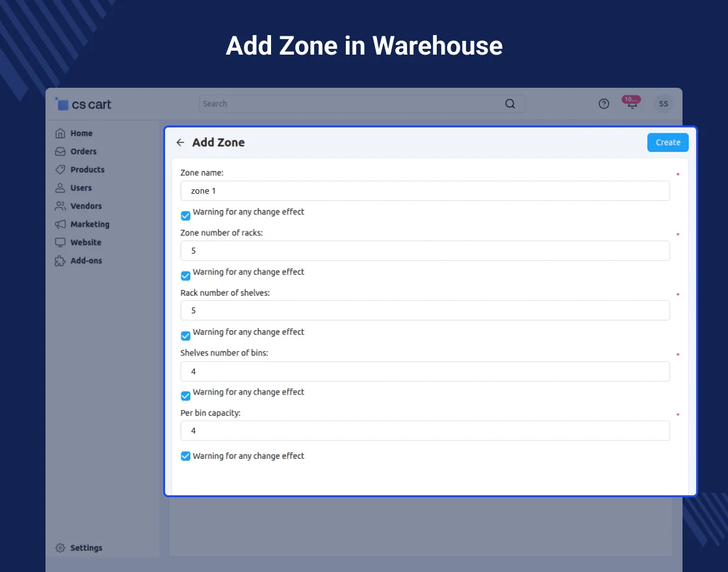Viewport: 728px width, 572px height.
Task: Open the notifications bell icon
Action: tap(632, 104)
